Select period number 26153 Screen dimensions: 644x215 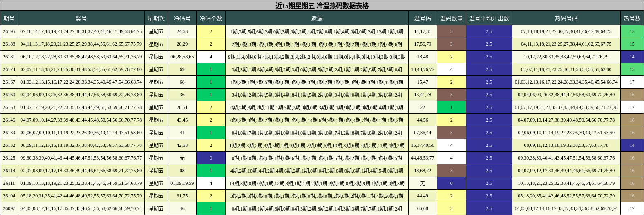[x=9, y=107]
